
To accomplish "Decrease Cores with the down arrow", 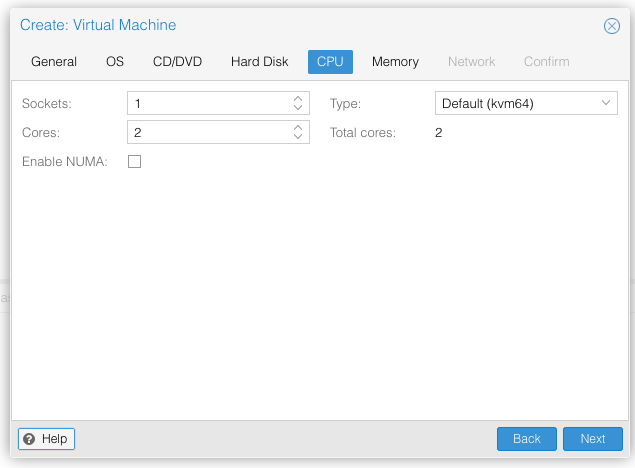I will click(298, 136).
